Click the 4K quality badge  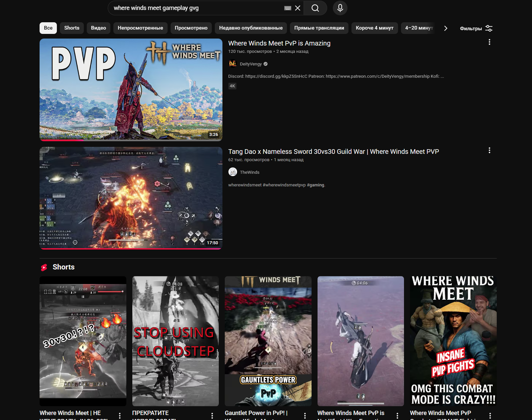232,86
